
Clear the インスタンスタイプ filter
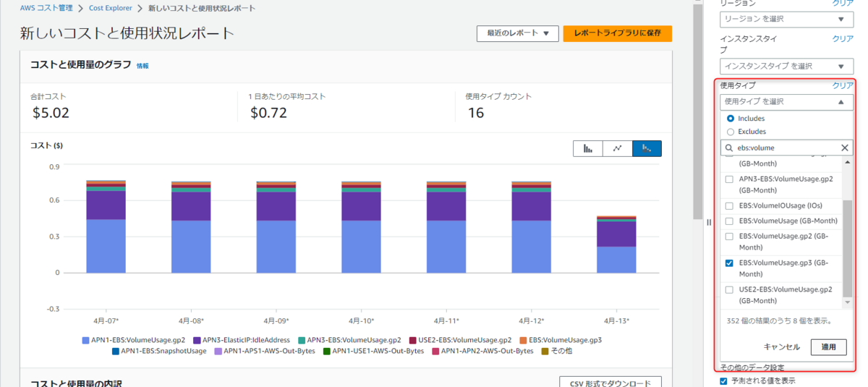843,38
